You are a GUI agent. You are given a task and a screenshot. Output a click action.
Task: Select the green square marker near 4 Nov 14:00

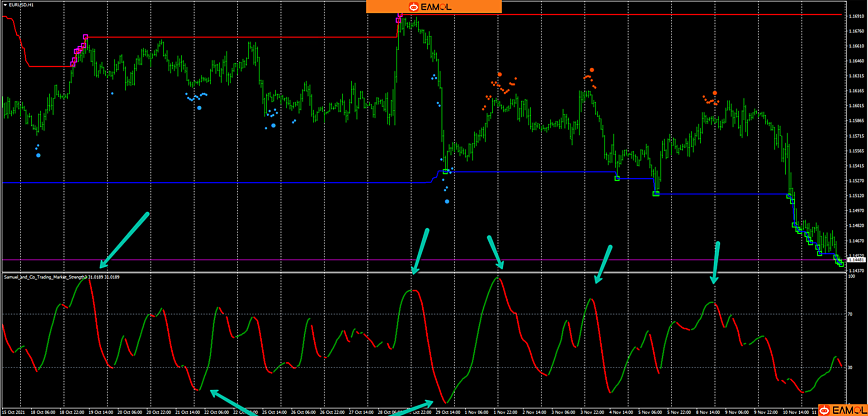[617, 179]
